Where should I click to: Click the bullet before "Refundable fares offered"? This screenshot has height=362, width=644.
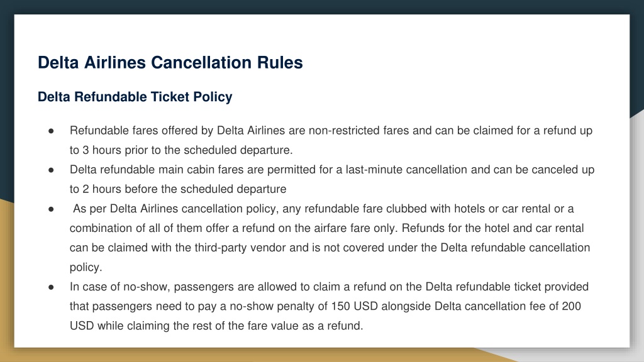[x=51, y=131]
